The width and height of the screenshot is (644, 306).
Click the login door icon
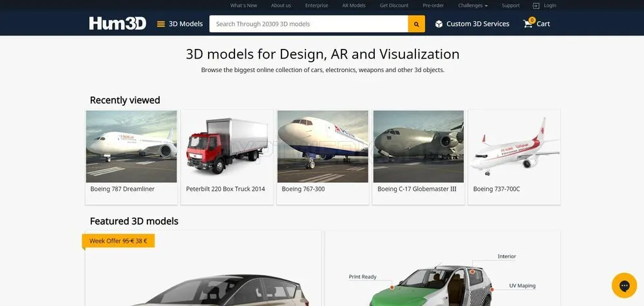536,6
